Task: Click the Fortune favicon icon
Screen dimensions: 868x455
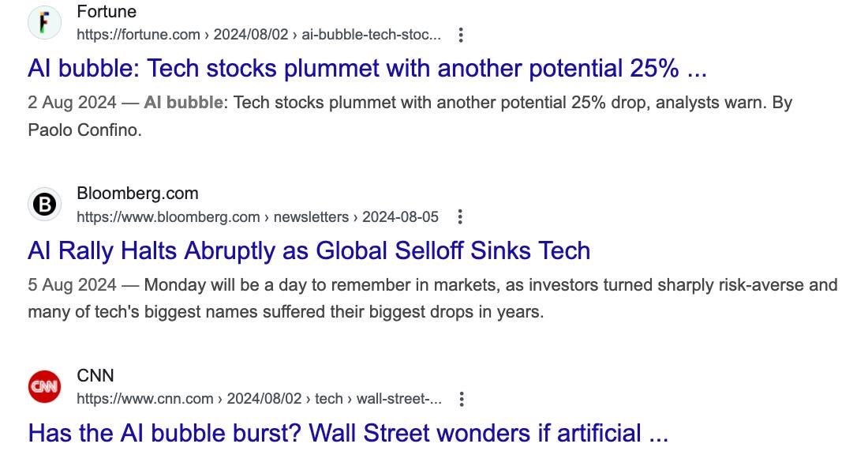Action: point(45,22)
